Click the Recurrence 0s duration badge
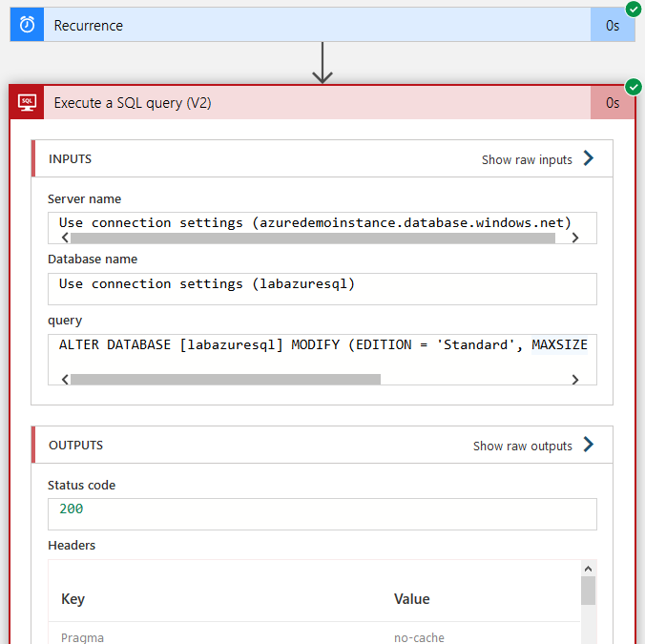Image resolution: width=645 pixels, height=644 pixels. (x=613, y=26)
